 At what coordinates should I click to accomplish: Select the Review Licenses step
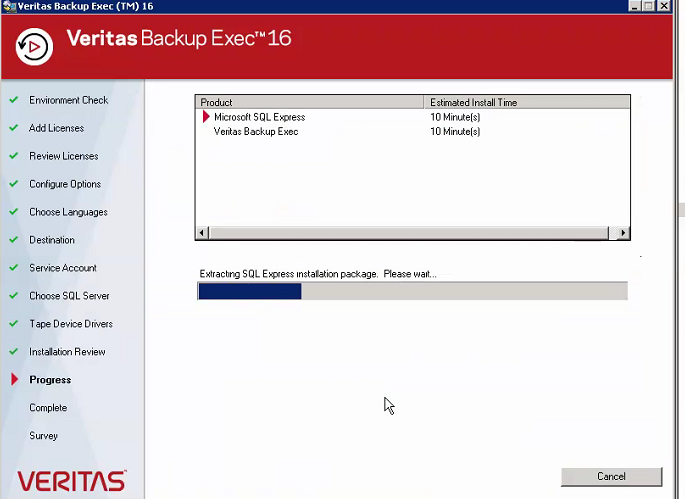(x=63, y=156)
